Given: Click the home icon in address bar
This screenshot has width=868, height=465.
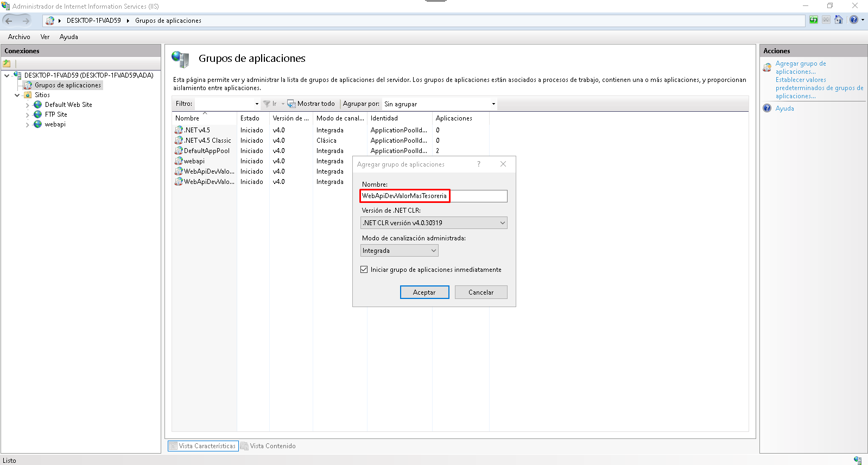Looking at the screenshot, I should (839, 20).
